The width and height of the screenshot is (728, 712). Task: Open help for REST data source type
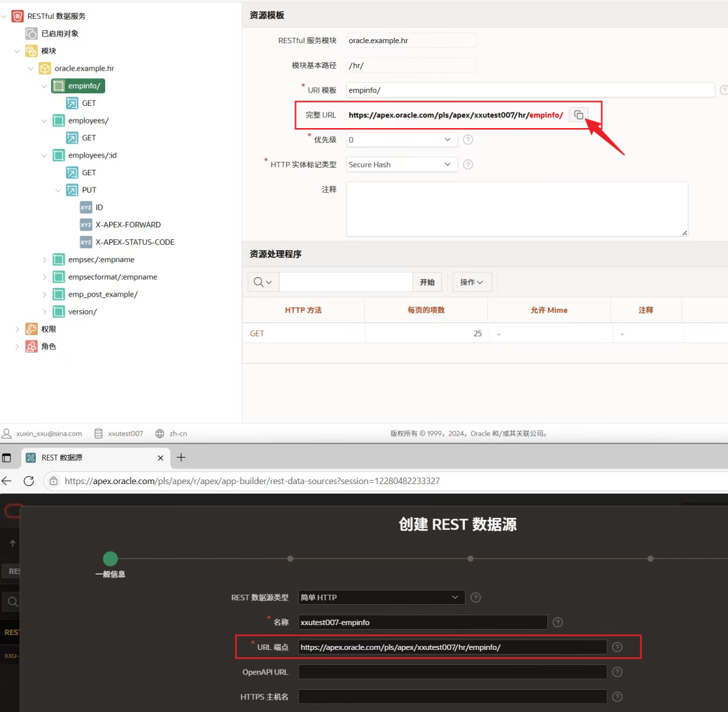475,597
